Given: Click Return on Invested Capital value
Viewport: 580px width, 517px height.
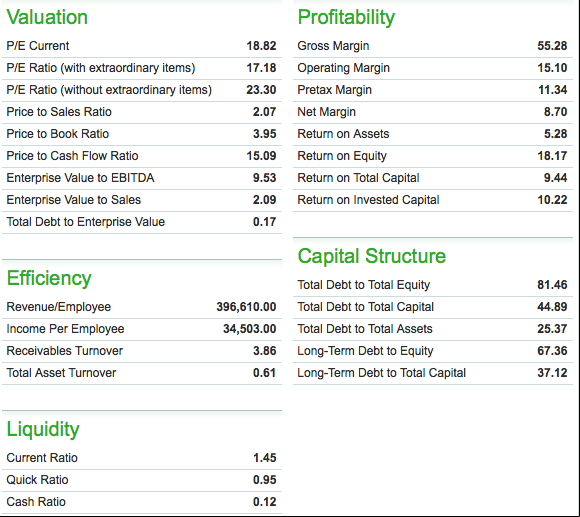Looking at the screenshot, I should click(x=552, y=200).
